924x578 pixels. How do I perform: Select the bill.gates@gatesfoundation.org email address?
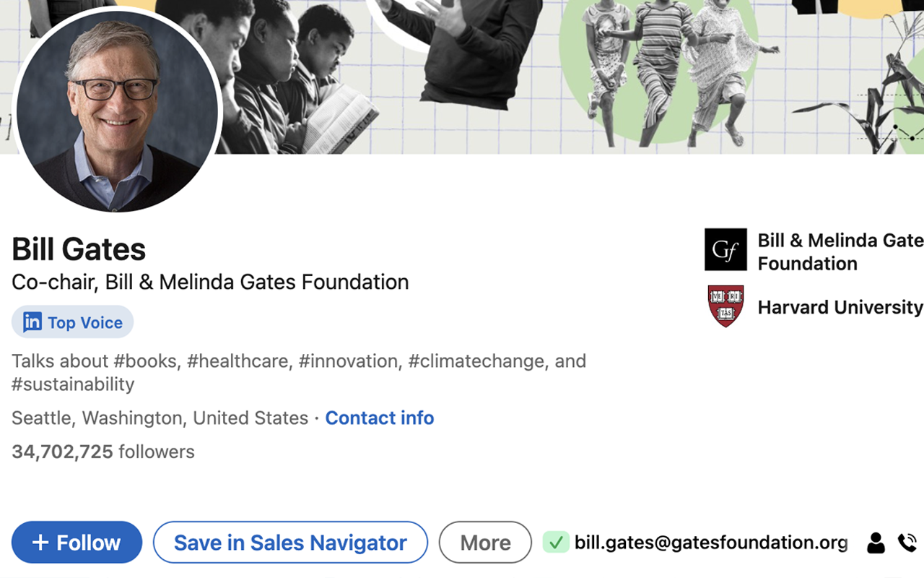tap(710, 543)
